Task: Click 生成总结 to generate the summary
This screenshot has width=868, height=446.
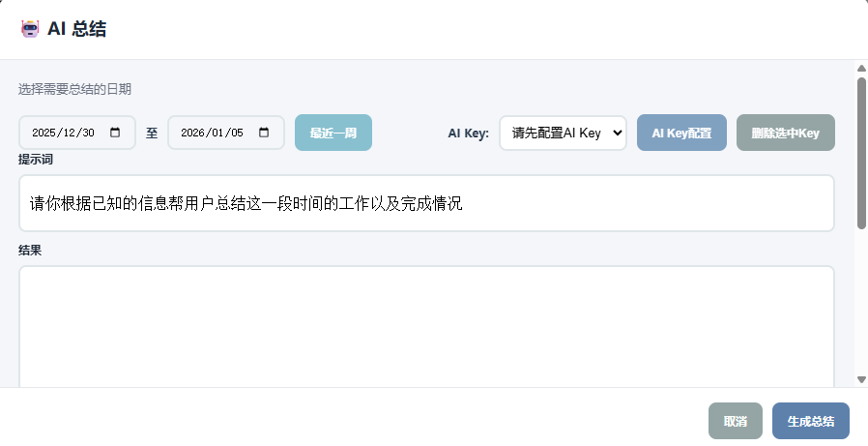Action: coord(810,421)
